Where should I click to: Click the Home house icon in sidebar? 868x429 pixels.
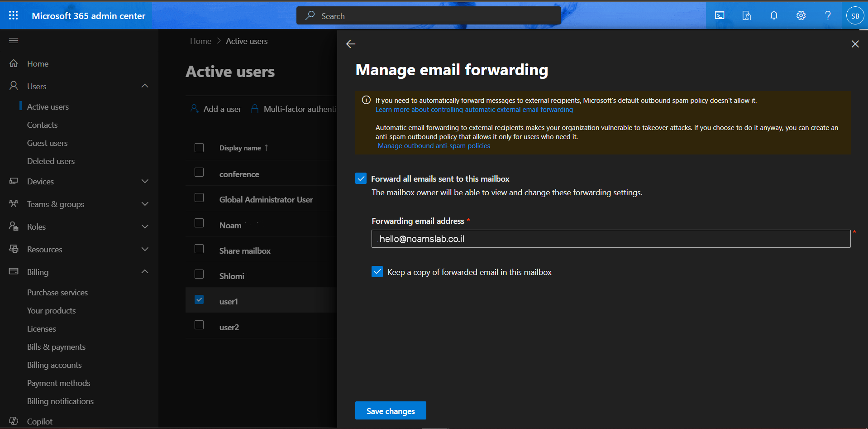[14, 63]
